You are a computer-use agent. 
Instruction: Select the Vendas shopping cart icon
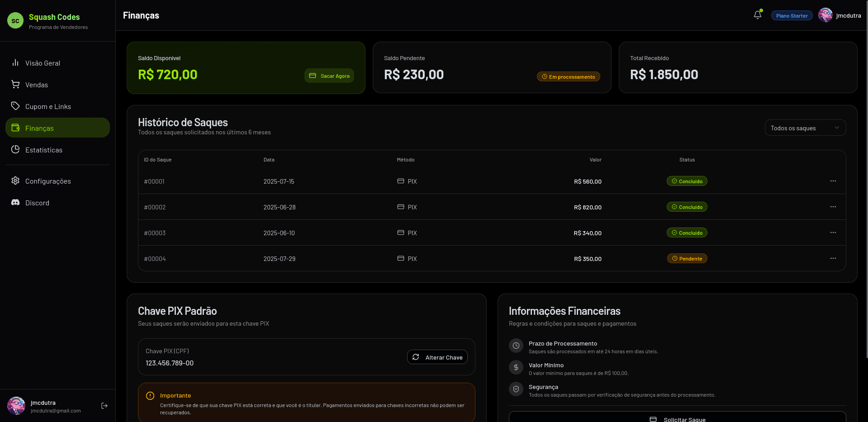pyautogui.click(x=15, y=85)
